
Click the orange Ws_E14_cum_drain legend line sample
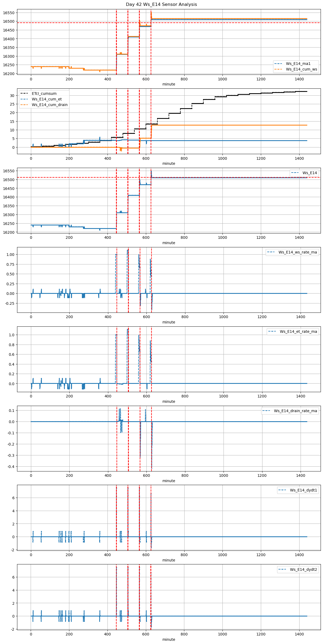[24, 105]
